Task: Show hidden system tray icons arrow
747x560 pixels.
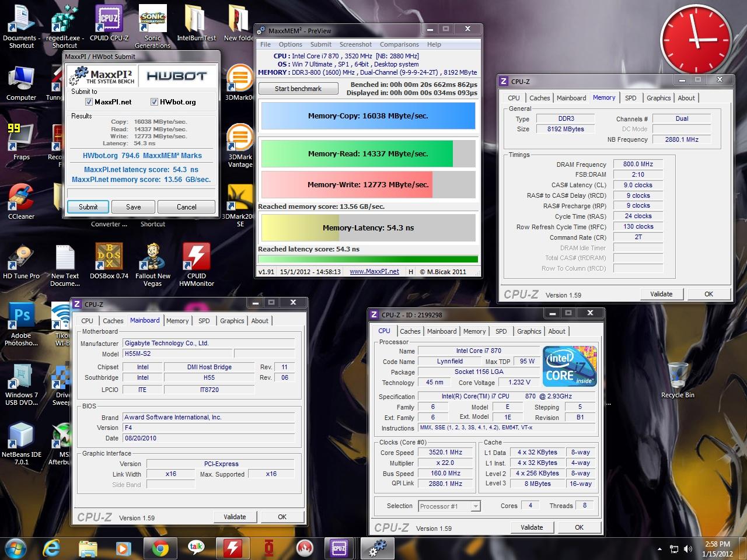Action: coord(659,549)
